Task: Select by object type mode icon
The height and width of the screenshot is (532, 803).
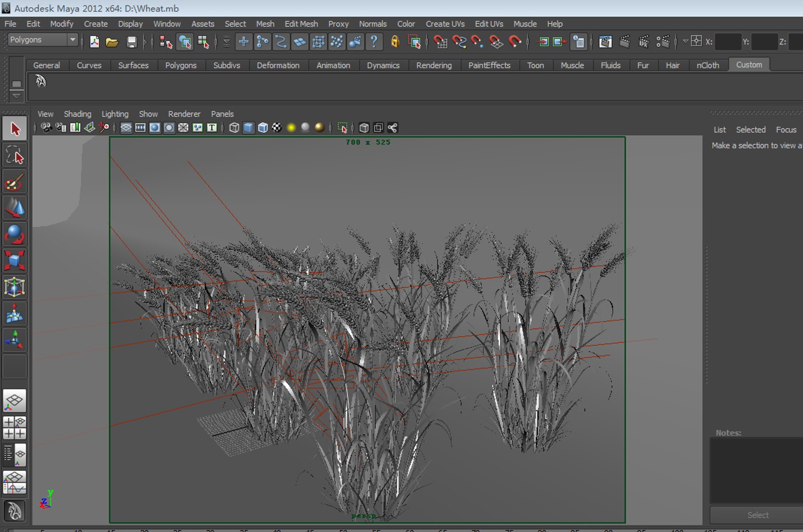Action: click(185, 42)
